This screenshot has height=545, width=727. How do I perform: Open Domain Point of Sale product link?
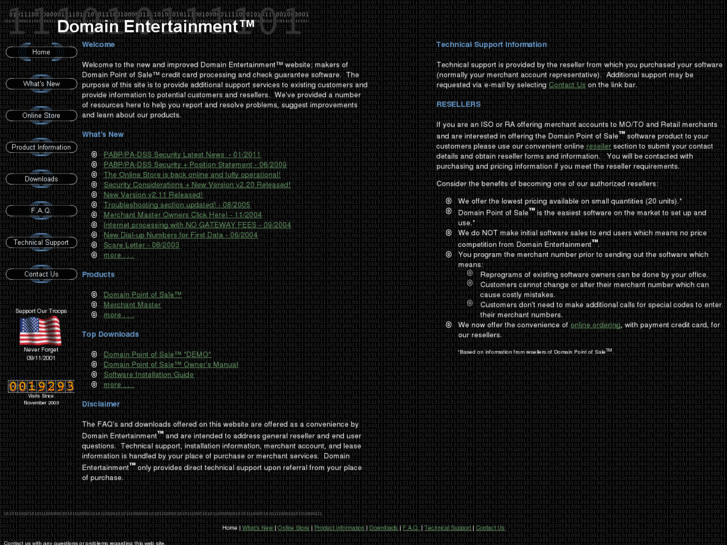[x=142, y=295]
